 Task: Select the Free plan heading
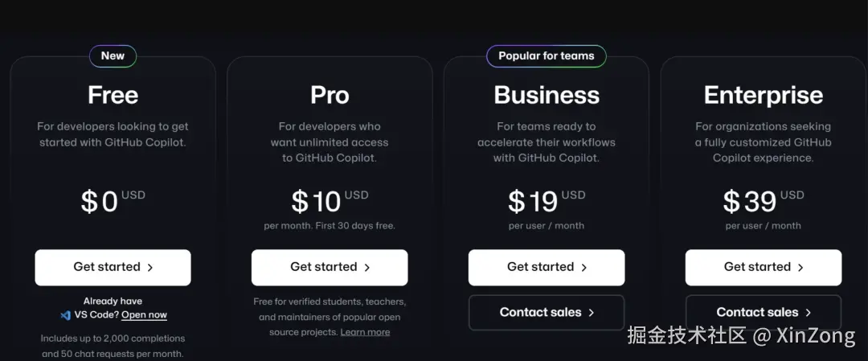[x=113, y=95]
